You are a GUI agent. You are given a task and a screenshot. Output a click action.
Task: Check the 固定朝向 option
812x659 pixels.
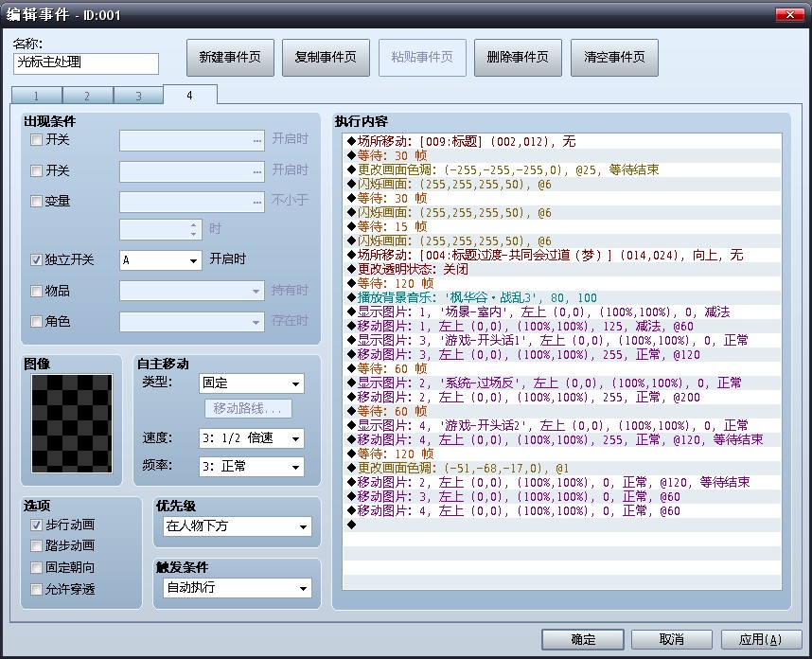36,568
